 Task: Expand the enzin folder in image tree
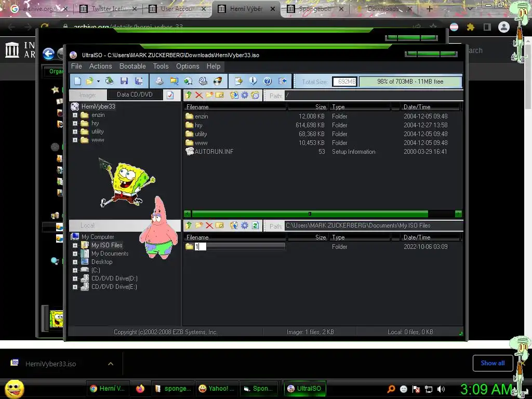pos(75,115)
